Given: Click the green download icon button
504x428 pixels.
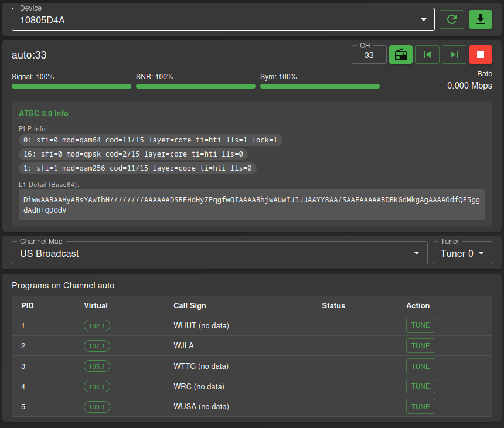Looking at the screenshot, I should point(481,19).
